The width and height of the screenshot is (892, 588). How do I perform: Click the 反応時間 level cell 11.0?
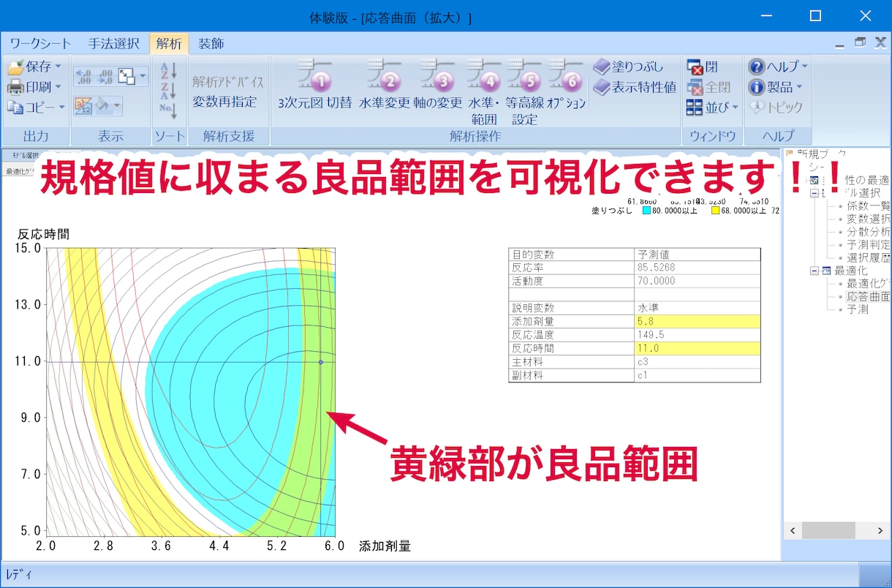(697, 348)
